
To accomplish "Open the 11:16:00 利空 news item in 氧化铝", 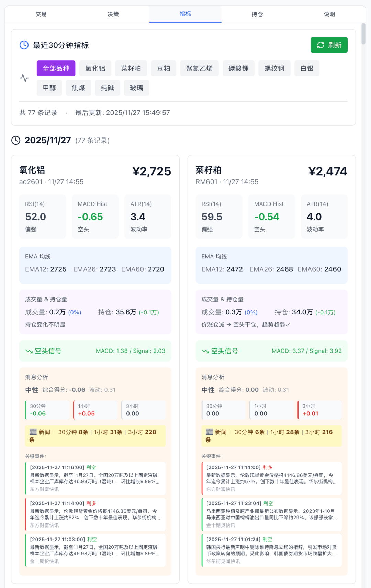I will (x=95, y=478).
